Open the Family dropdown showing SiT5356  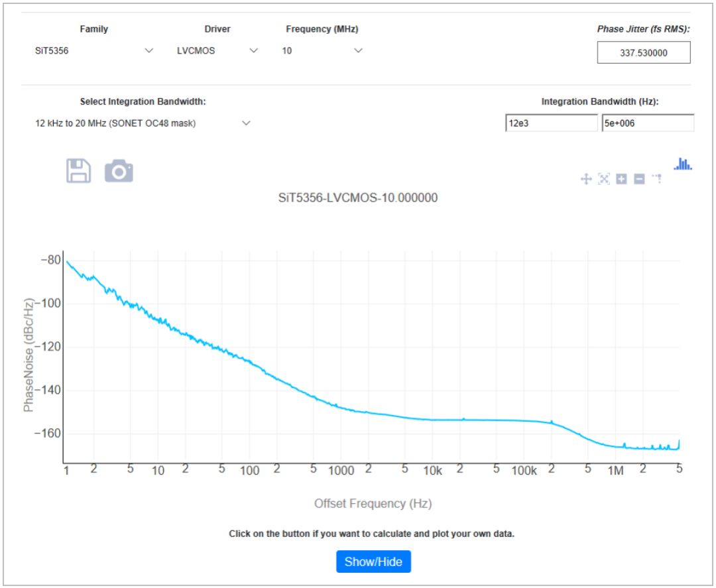click(x=93, y=50)
